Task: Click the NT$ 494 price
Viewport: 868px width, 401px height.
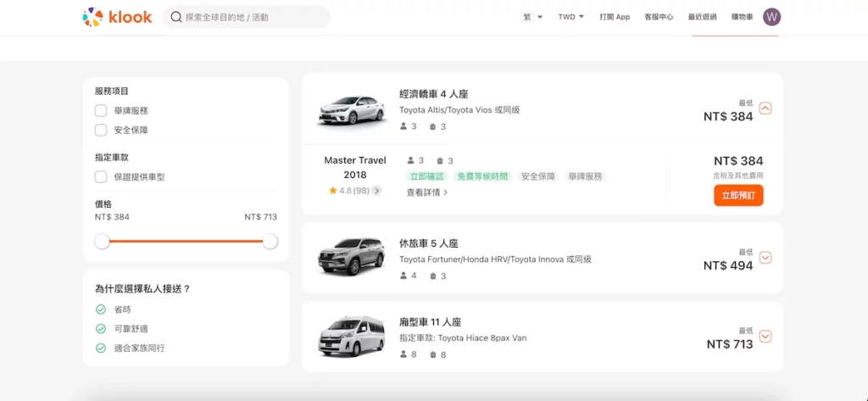Action: (728, 266)
